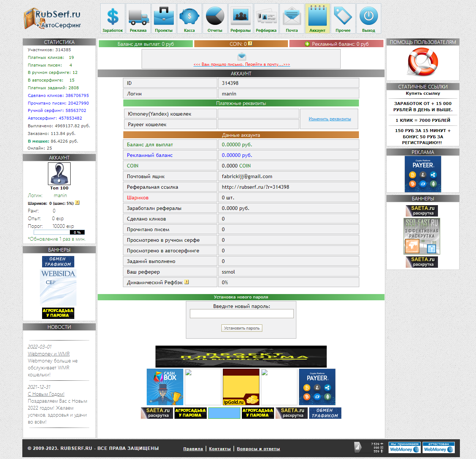Open the WEBSIDIA СЕР banner

coord(58,287)
